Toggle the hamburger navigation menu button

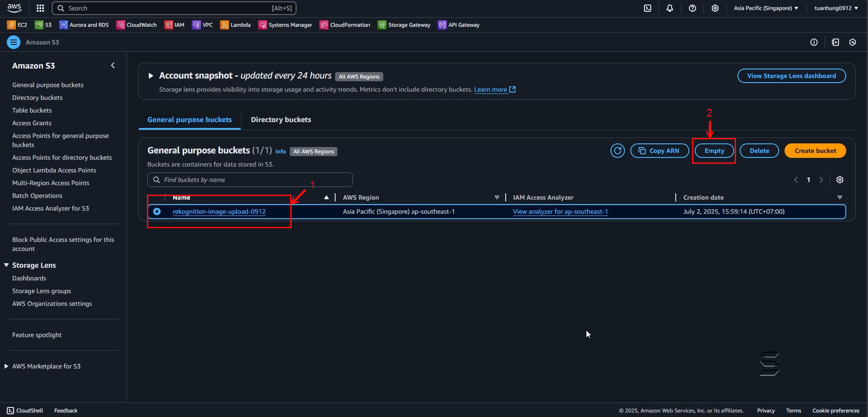coord(14,42)
